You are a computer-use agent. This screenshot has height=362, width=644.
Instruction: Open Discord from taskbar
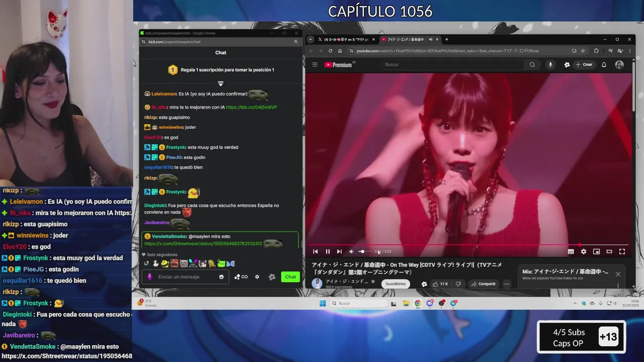pyautogui.click(x=430, y=303)
